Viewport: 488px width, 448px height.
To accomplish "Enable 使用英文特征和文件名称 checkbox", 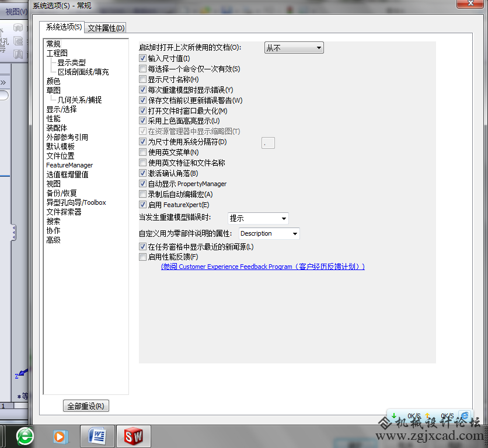I will point(142,163).
